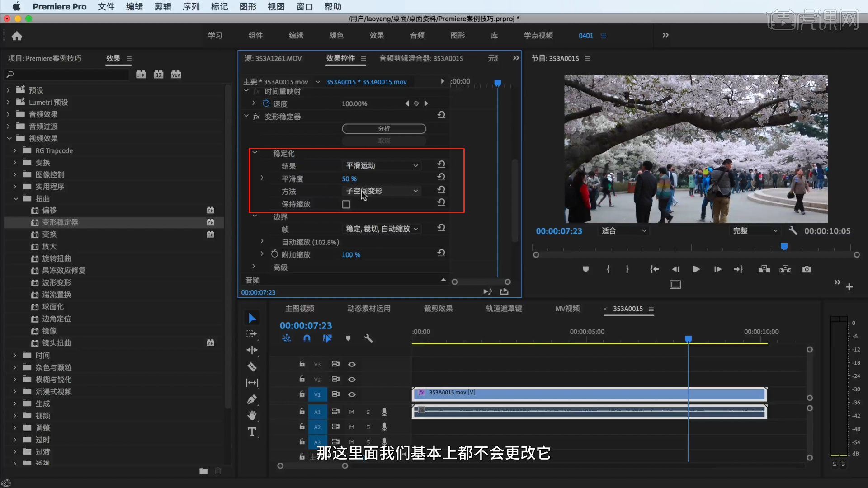This screenshot has width=868, height=488.
Task: Click the Export Frame camera icon
Action: click(x=807, y=269)
